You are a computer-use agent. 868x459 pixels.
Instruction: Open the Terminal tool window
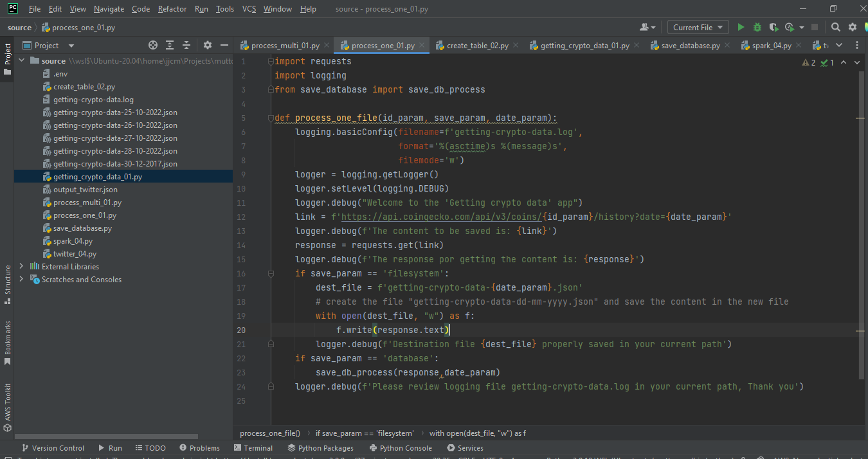click(x=253, y=447)
